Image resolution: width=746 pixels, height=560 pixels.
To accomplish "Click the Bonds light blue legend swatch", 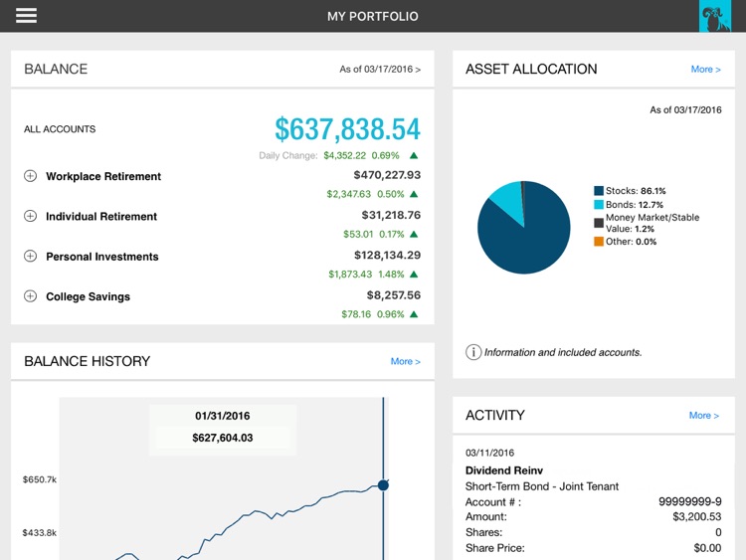I will point(599,205).
